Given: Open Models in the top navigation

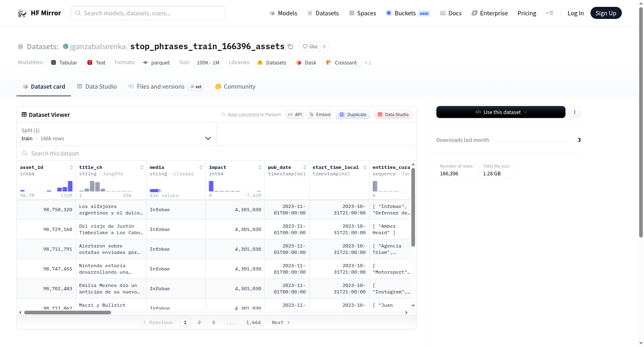Looking at the screenshot, I should pos(283,13).
